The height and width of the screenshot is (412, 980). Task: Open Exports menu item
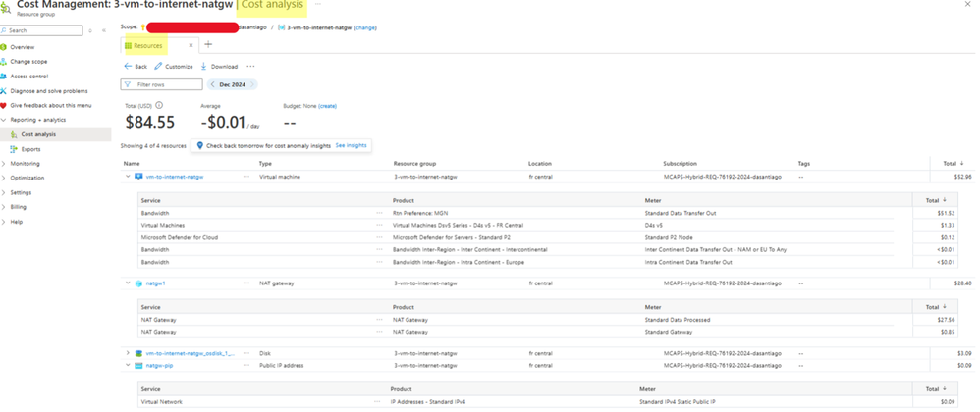tap(30, 149)
